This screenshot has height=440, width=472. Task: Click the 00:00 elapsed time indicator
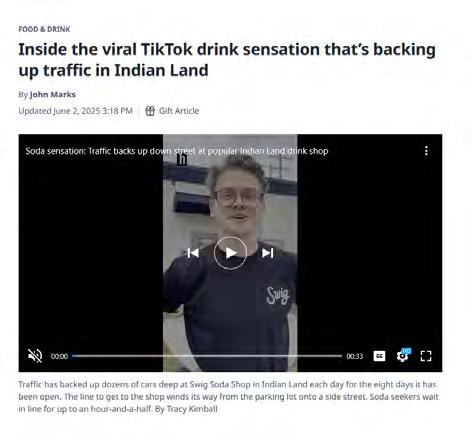(59, 356)
